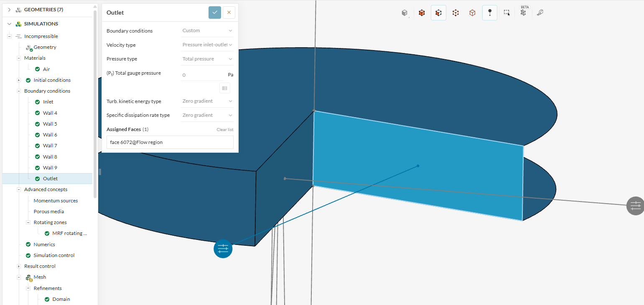The image size is (644, 305).
Task: Click the green check beside Numerics
Action: (x=28, y=245)
